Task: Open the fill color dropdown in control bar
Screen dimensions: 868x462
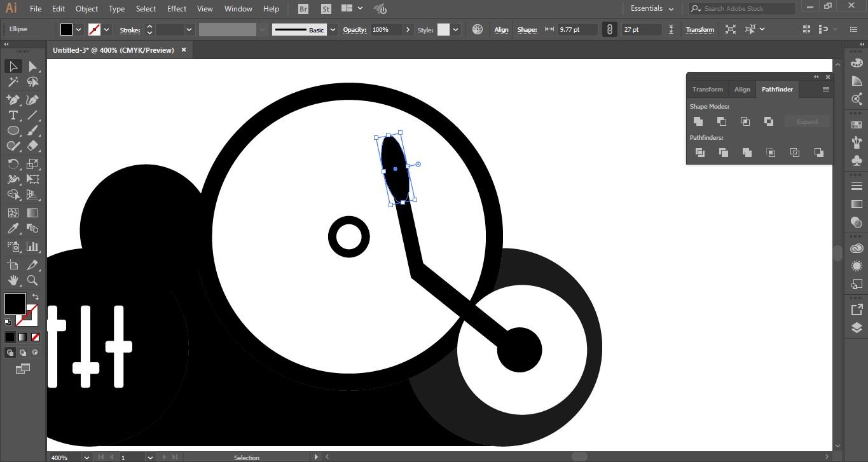Action: [x=79, y=30]
